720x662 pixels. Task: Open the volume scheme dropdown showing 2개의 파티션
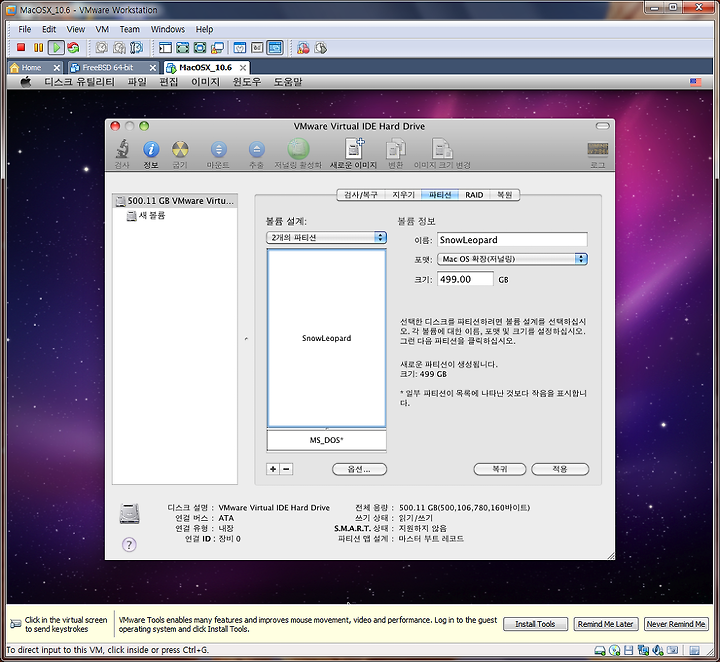[x=326, y=237]
